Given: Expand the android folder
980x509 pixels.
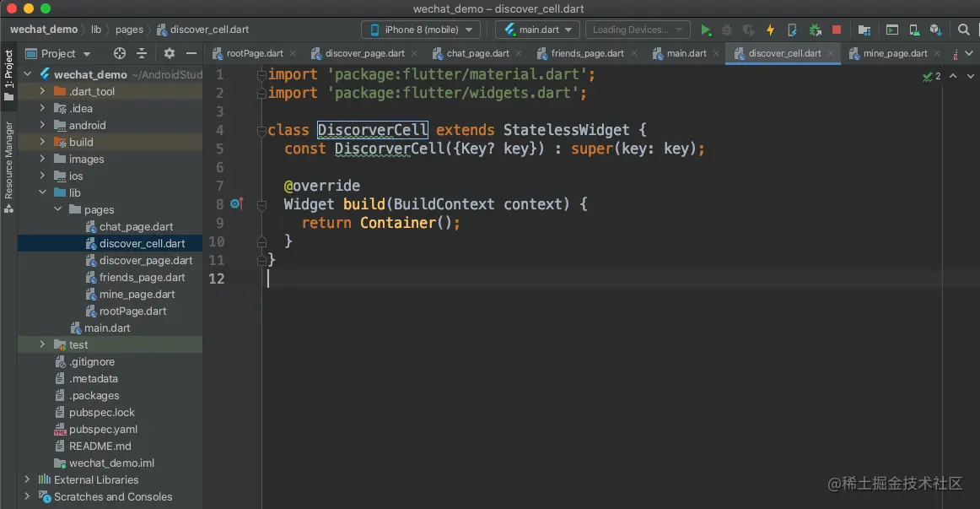Looking at the screenshot, I should click(42, 125).
